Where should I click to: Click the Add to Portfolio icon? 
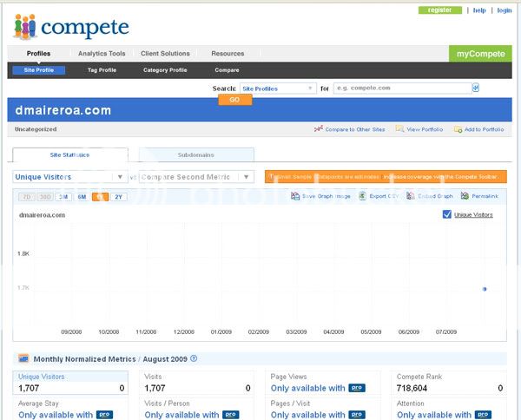pos(458,129)
